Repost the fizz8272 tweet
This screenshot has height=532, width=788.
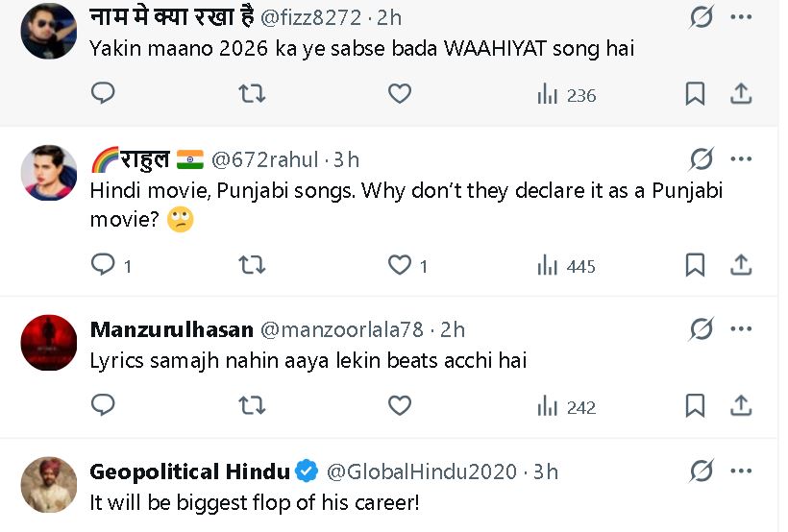[x=251, y=94]
